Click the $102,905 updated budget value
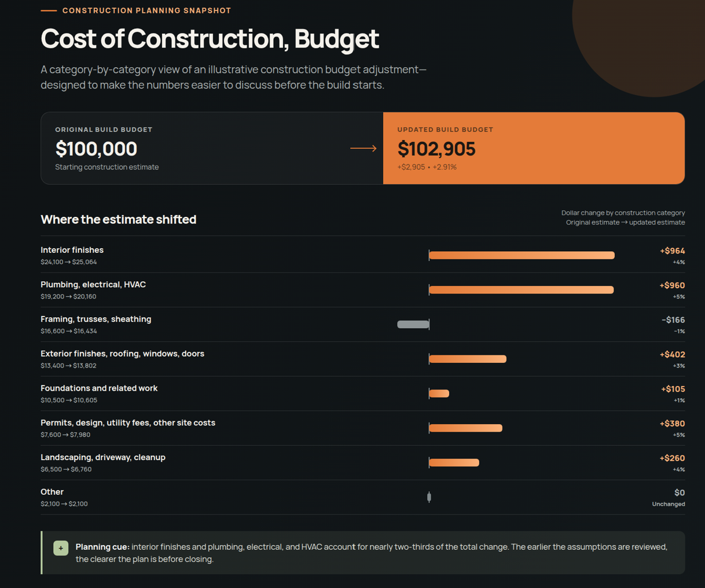 coord(436,149)
